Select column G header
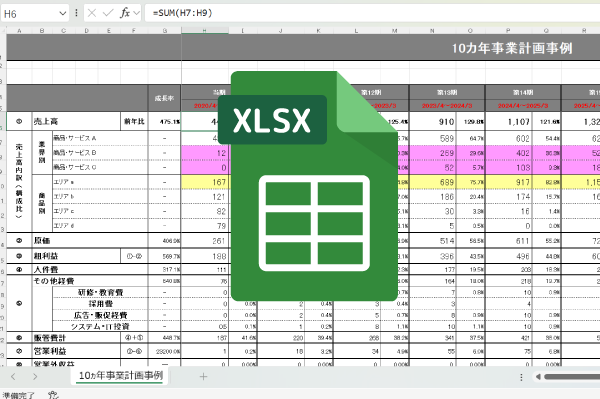 tap(165, 31)
